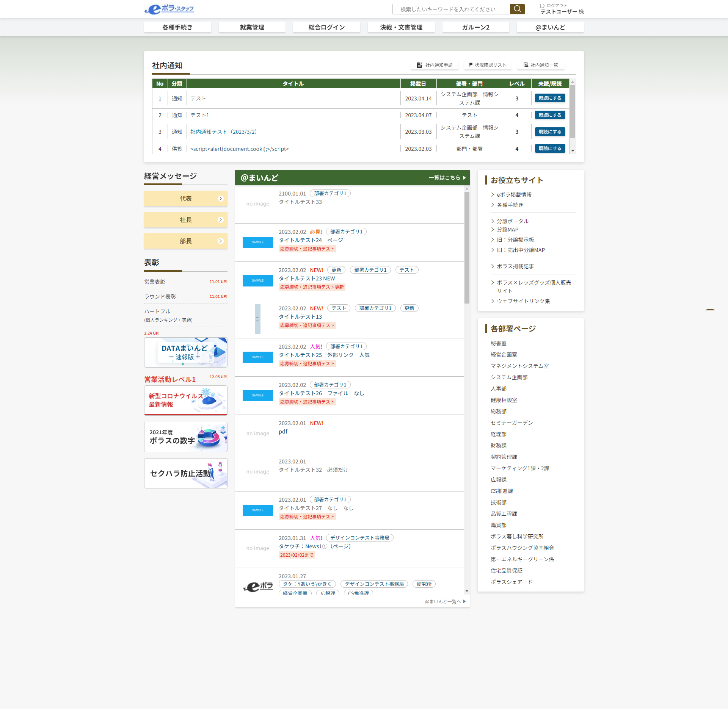728x709 pixels.
Task: Click scroll-up arrow of 社内通知 table
Action: click(573, 82)
